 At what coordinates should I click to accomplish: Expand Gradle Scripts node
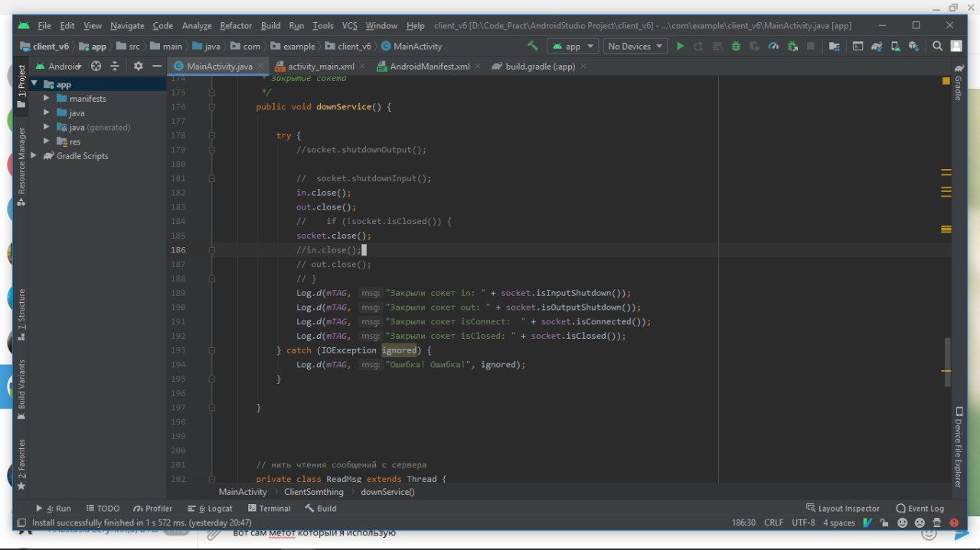(34, 156)
